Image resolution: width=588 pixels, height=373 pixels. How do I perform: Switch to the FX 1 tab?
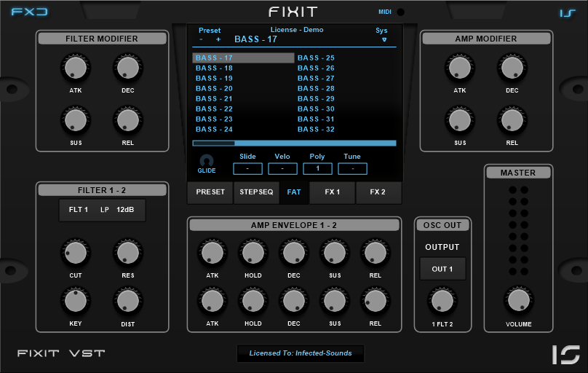click(x=333, y=192)
